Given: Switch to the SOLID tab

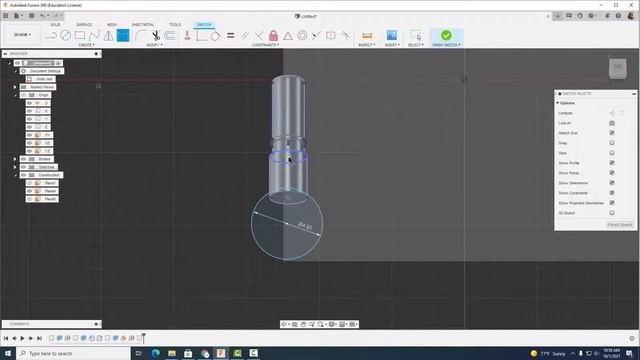Looking at the screenshot, I should tap(55, 25).
